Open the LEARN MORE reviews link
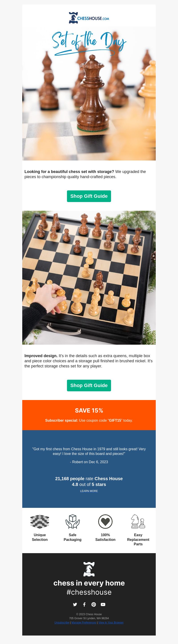This screenshot has width=178, height=644. pyautogui.click(x=89, y=491)
